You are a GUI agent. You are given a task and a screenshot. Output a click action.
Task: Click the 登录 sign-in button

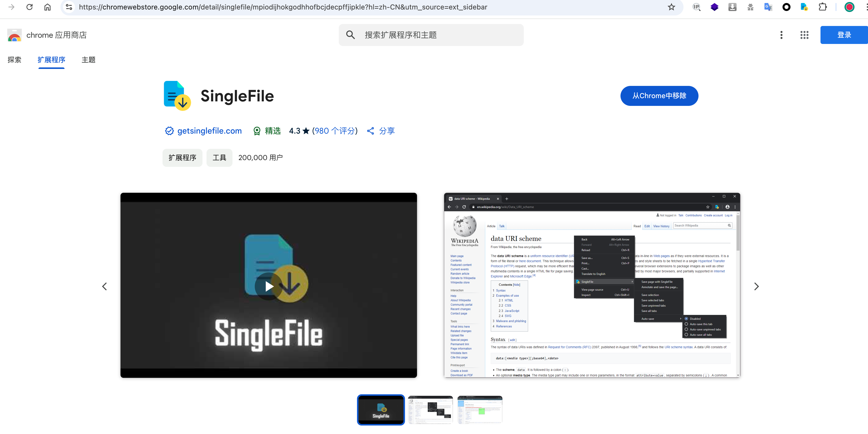[844, 35]
